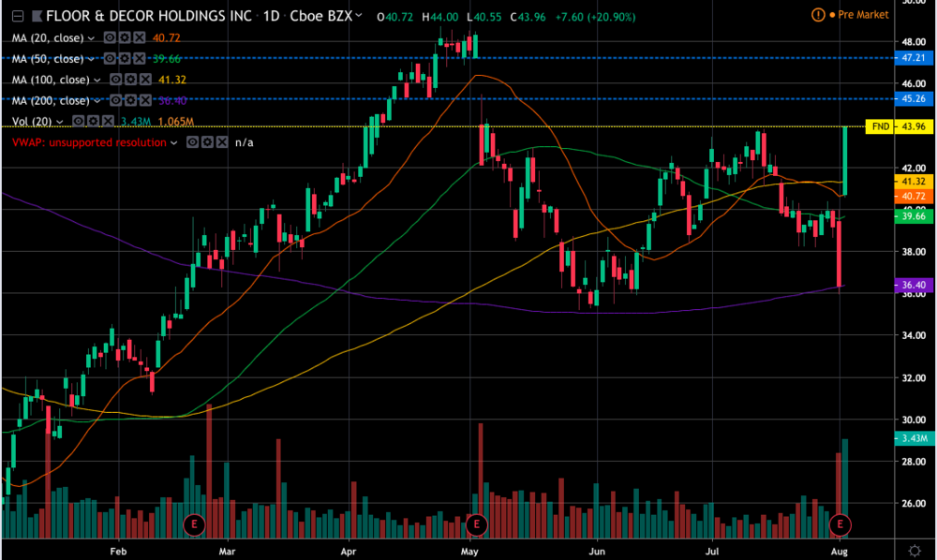Open settings gear for MA (20, close)
Image resolution: width=937 pixels, height=560 pixels.
(x=123, y=38)
